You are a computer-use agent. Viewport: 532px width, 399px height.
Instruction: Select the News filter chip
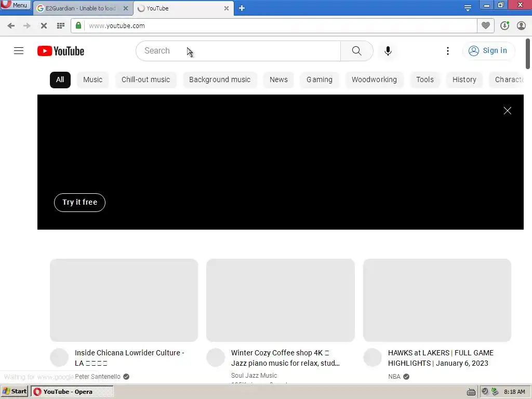(x=278, y=79)
